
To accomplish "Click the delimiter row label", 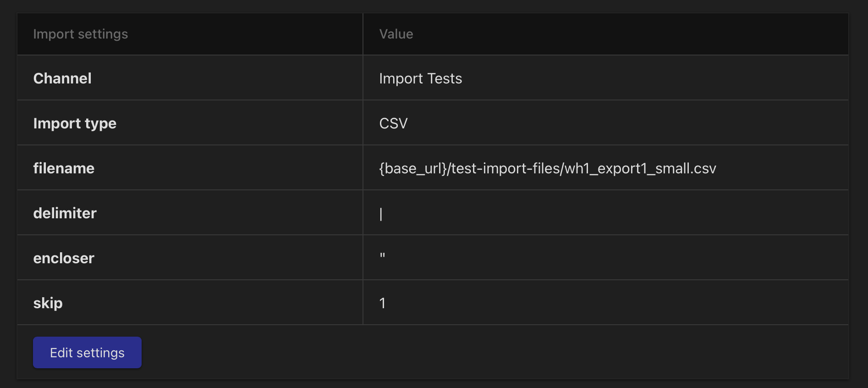I will tap(65, 213).
